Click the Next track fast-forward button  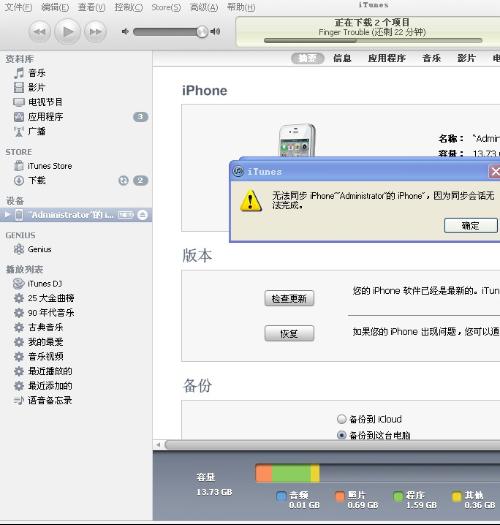pyautogui.click(x=95, y=32)
